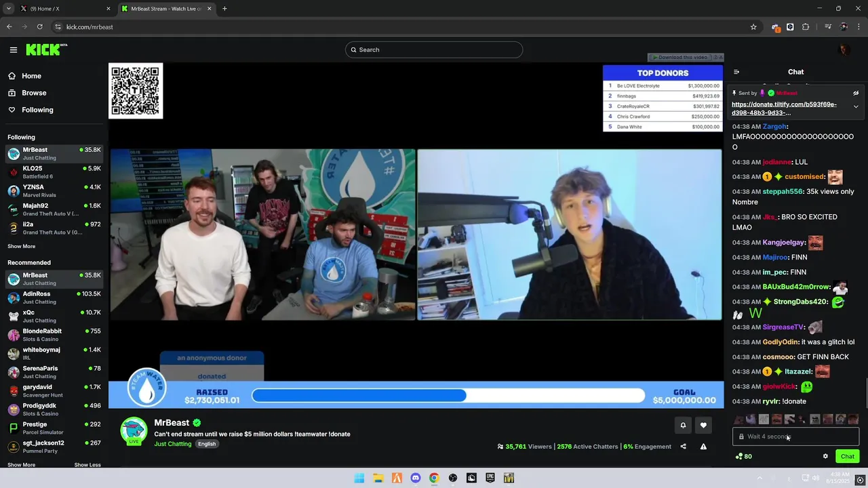Open Prodigyddk recommended channel
868x488 pixels.
click(x=54, y=409)
